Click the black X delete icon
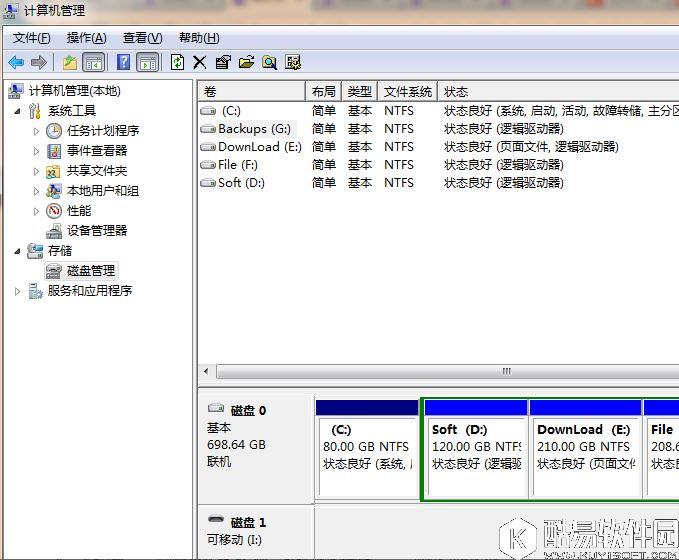This screenshot has height=560, width=679. click(x=199, y=62)
